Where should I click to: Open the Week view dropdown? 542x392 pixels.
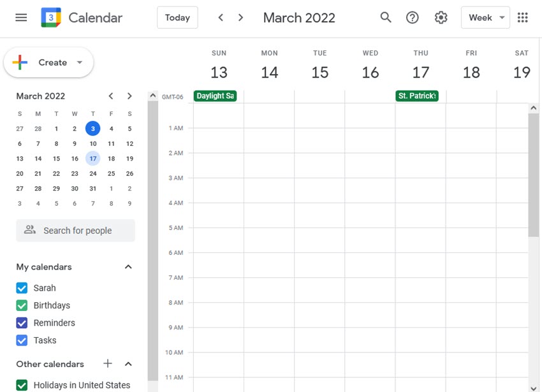click(x=485, y=17)
